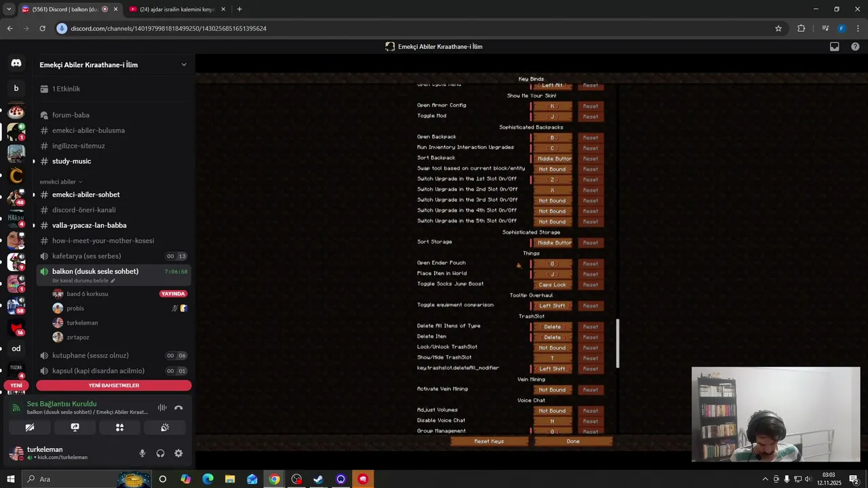Click the key binds list scrollbar
Viewport: 868px width, 488px height.
coord(618,344)
